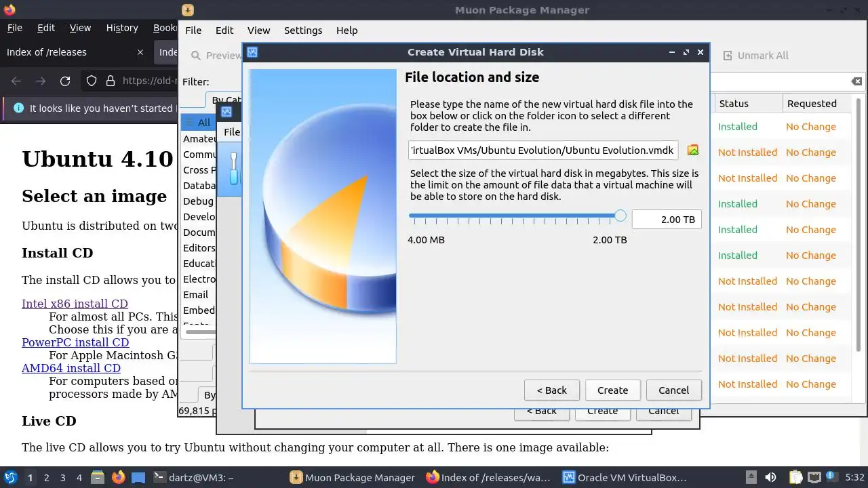868x488 pixels.
Task: Open the Intel x86 install CD link
Action: [x=75, y=304]
